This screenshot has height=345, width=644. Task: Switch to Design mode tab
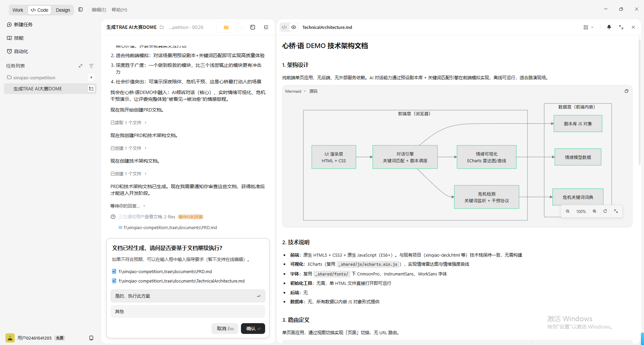coord(63,10)
